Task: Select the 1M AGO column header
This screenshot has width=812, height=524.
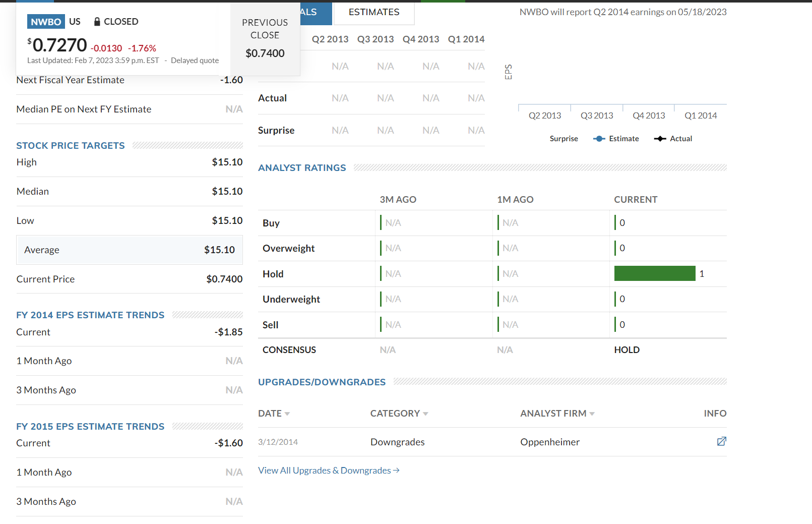Action: pyautogui.click(x=515, y=200)
